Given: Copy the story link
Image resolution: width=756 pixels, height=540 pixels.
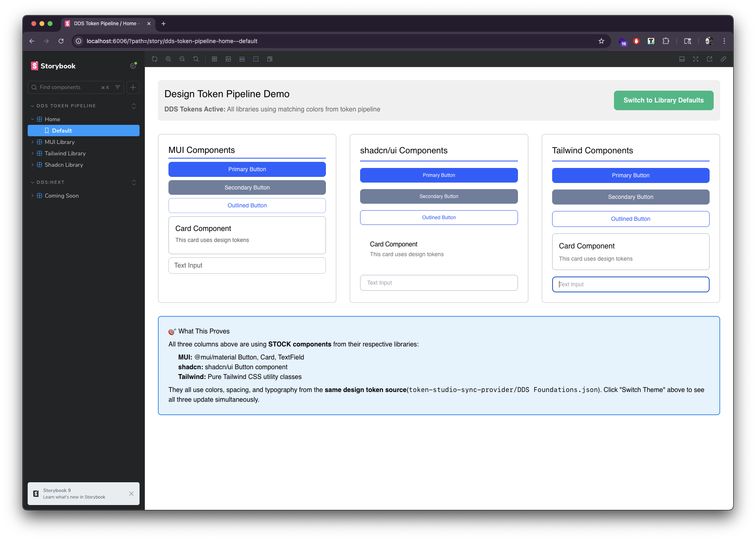Looking at the screenshot, I should tap(723, 59).
